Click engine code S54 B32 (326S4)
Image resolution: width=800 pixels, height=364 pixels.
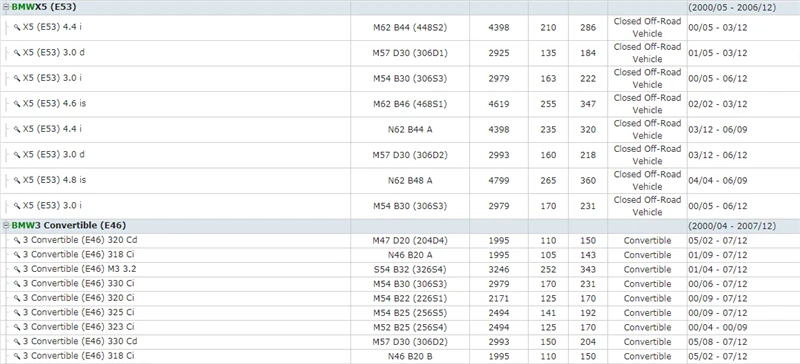pos(410,269)
